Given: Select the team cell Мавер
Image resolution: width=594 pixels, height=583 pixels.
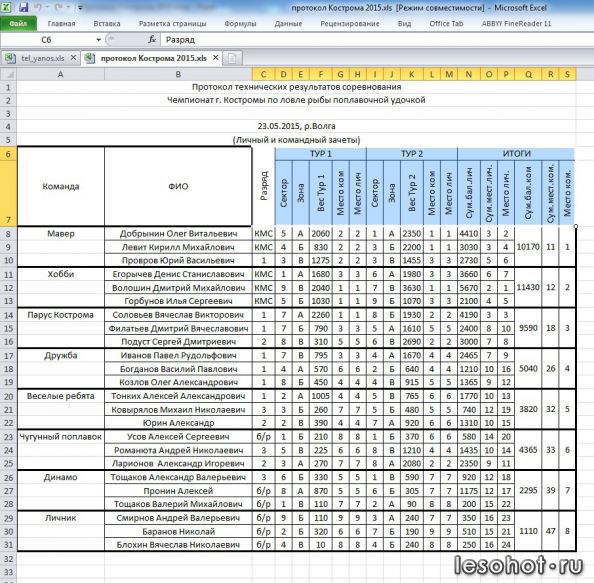Looking at the screenshot, I should [x=61, y=234].
